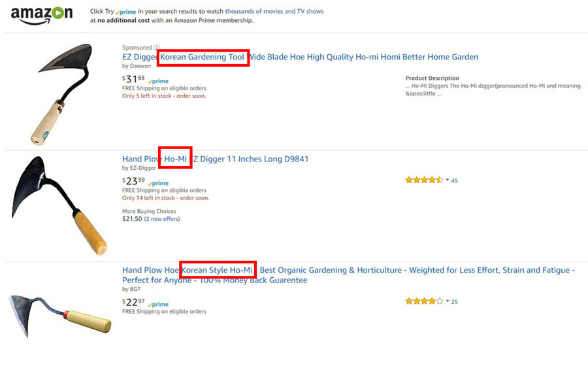Expand rating dropdown arrow beside 45
Screen dimensions: 588x372
[x=448, y=180]
